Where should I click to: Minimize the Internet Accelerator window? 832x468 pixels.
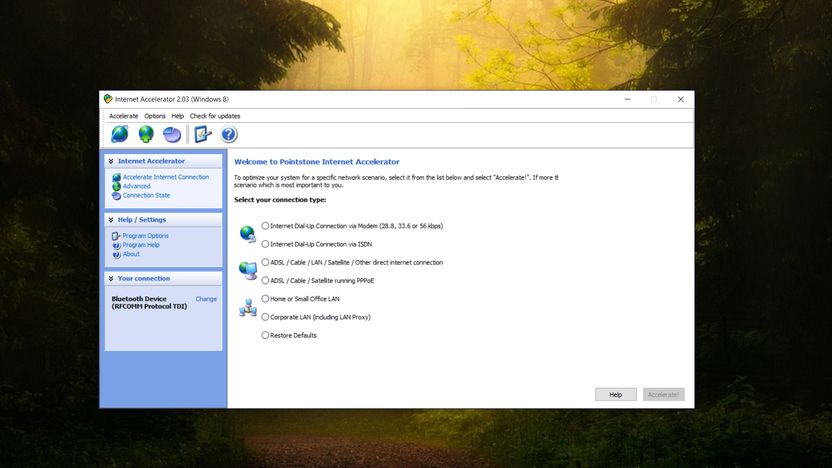click(627, 99)
